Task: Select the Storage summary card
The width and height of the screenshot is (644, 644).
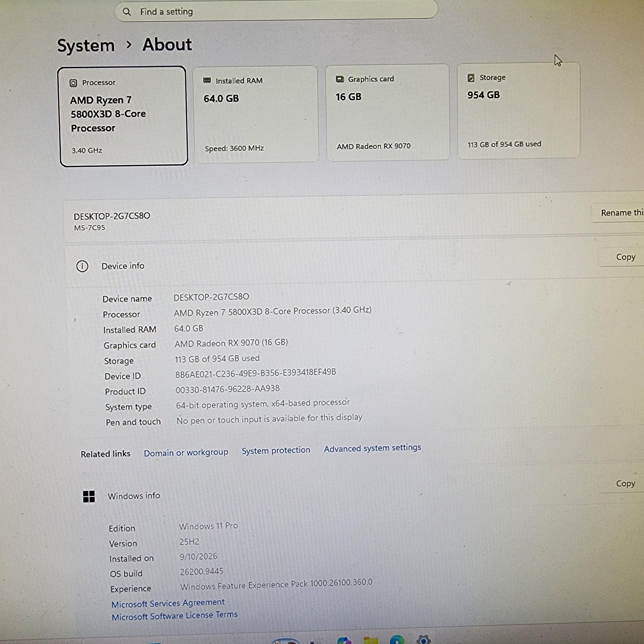Action: [519, 110]
